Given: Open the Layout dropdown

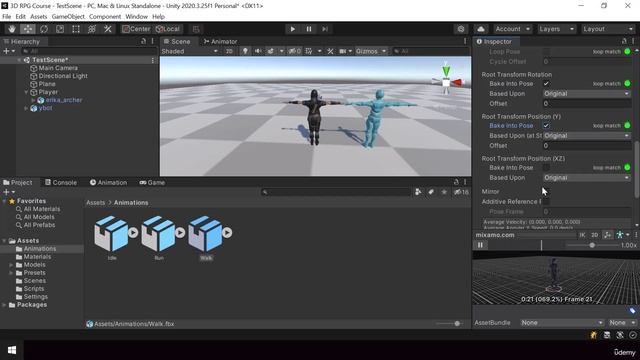Looking at the screenshot, I should [x=607, y=29].
